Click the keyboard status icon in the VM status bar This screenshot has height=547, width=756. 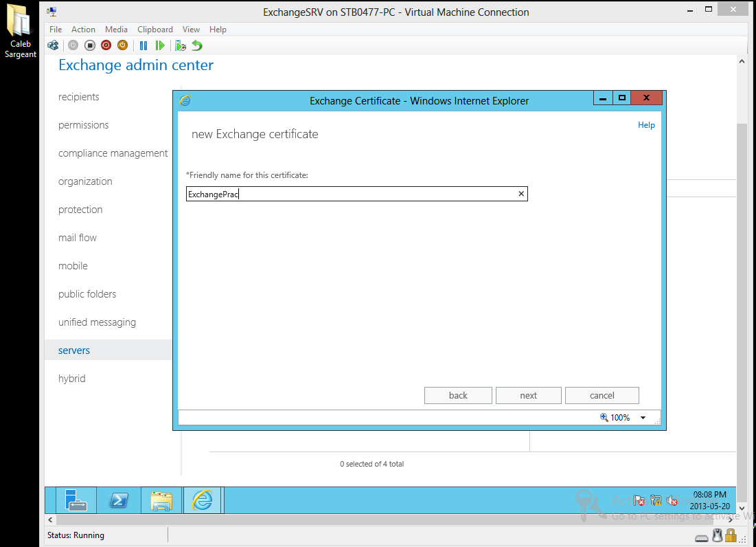tap(702, 537)
